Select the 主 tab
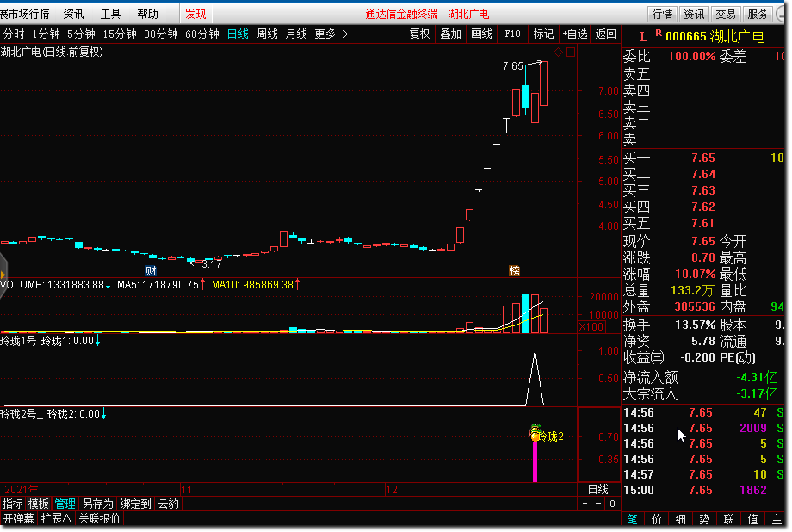Image resolution: width=792 pixels, height=532 pixels. (777, 519)
